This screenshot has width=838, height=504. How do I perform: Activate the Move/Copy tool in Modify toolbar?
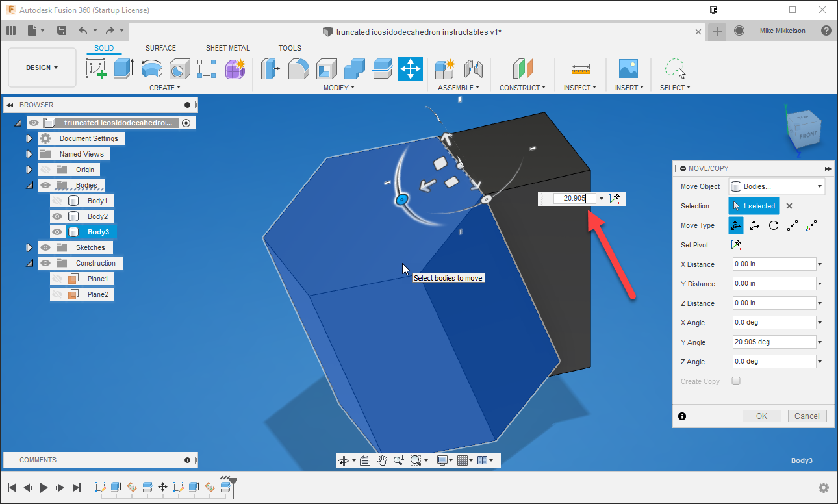(411, 69)
